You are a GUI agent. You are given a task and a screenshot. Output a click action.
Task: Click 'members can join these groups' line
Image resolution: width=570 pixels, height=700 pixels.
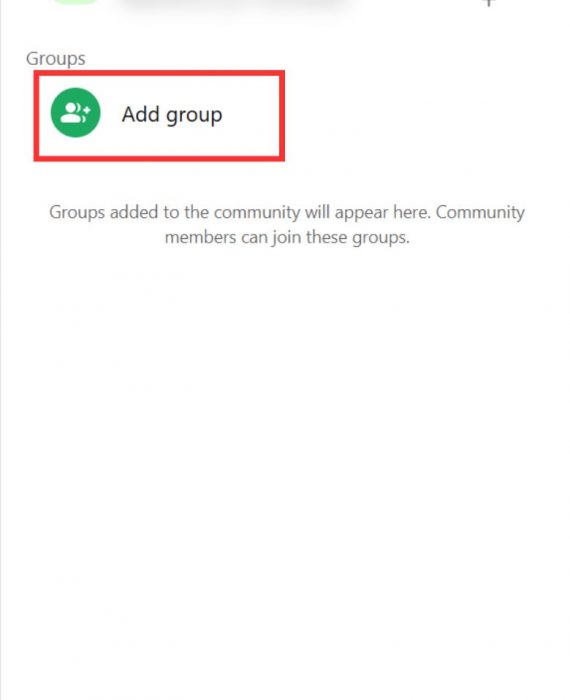pos(287,237)
